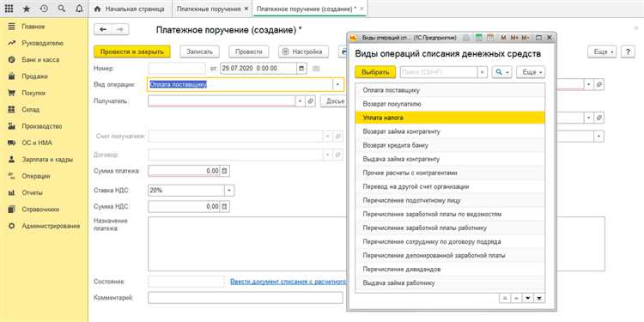
Task: Open the Настройка settings button
Action: pos(303,52)
